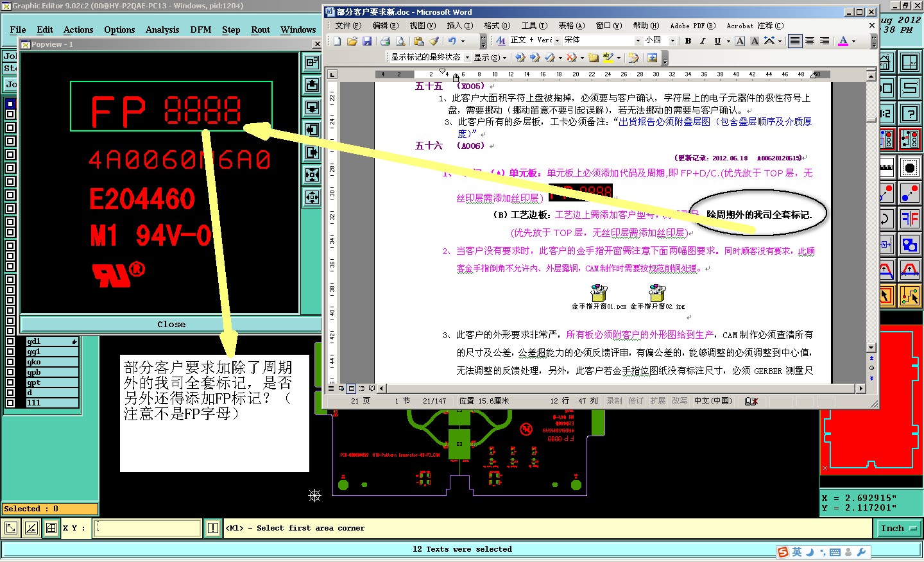Viewport: 924px width, 562px height.
Task: Select center text alignment in Word
Action: 810,41
